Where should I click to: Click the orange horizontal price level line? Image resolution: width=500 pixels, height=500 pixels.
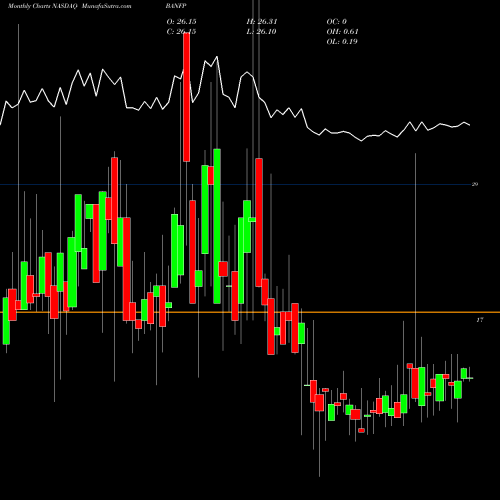pos(250,312)
